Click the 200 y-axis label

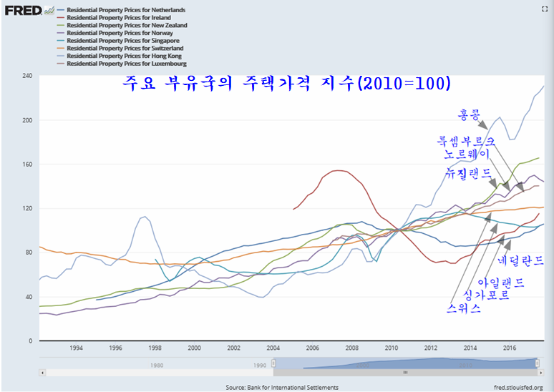(27, 120)
